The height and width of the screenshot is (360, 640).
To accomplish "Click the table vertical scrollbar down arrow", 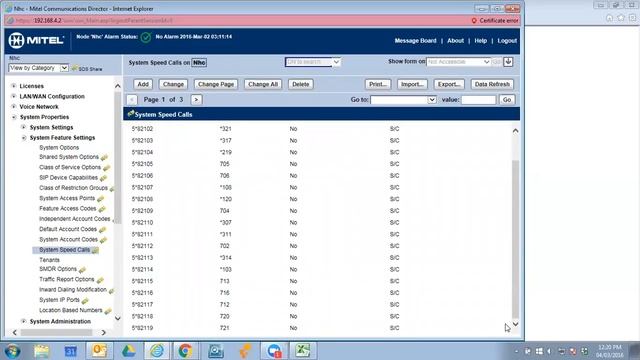I will 515,324.
